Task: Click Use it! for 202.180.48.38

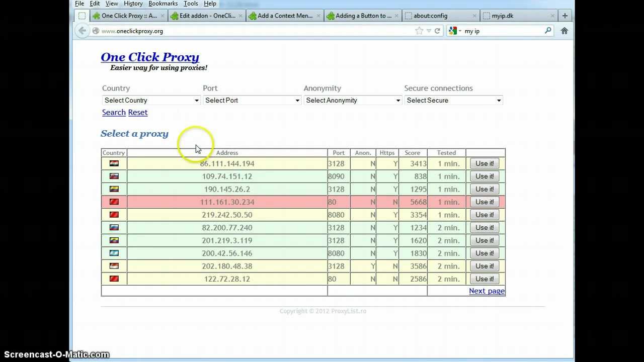Action: pos(485,266)
